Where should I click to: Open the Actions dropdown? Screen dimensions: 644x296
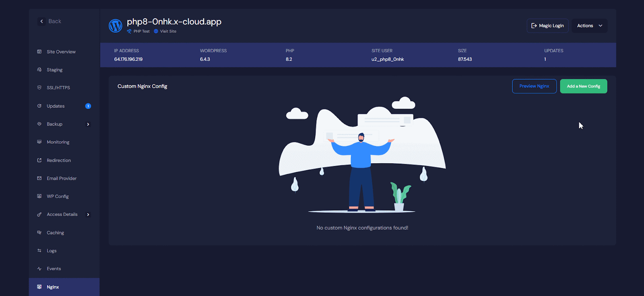[x=590, y=26]
